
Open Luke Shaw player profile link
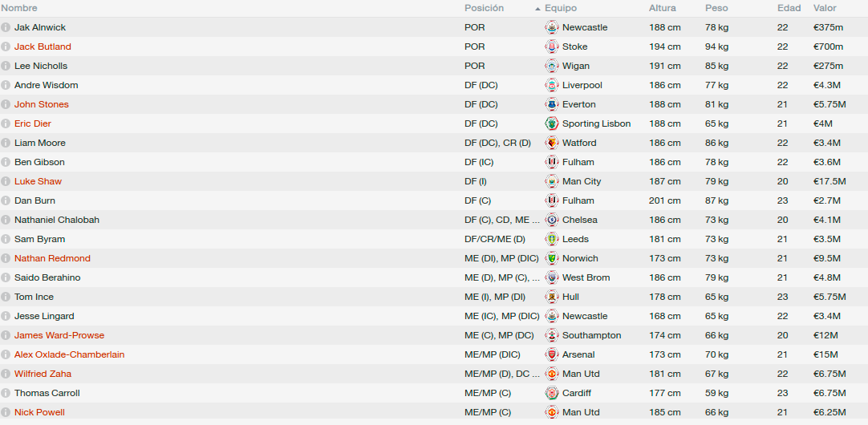39,181
